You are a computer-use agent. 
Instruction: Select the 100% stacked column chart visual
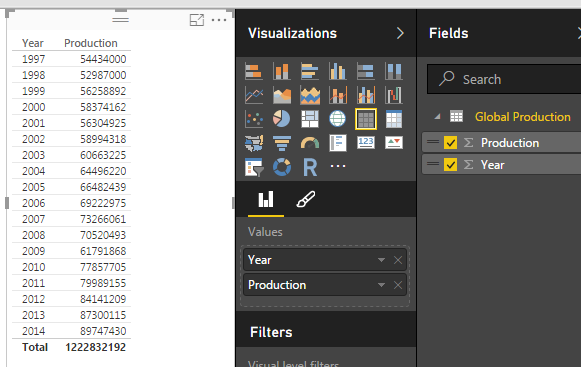(x=394, y=71)
